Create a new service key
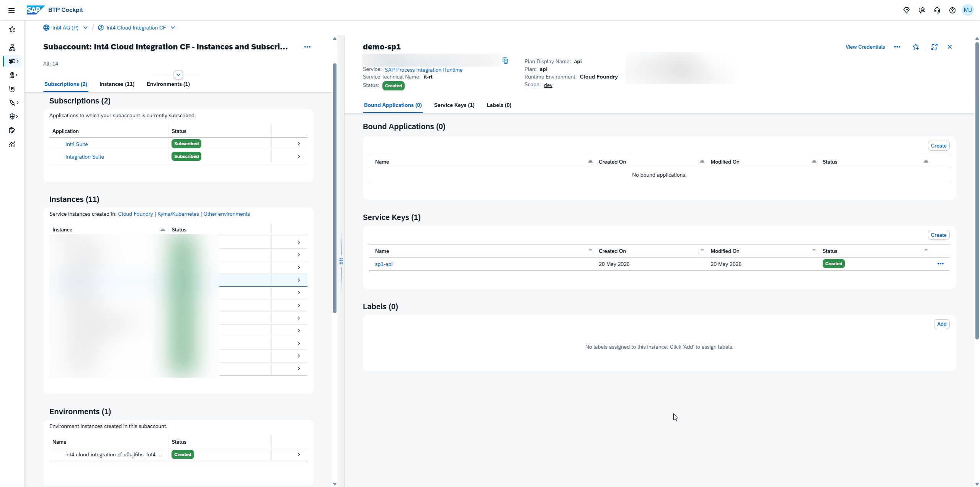The width and height of the screenshot is (980, 487). pos(939,235)
